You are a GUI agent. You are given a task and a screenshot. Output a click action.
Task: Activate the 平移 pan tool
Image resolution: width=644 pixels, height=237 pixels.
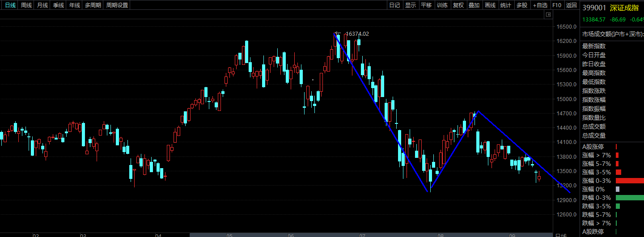click(x=426, y=5)
